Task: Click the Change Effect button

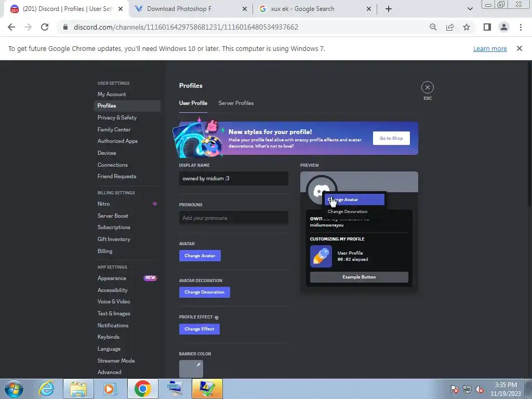Action: [199, 329]
